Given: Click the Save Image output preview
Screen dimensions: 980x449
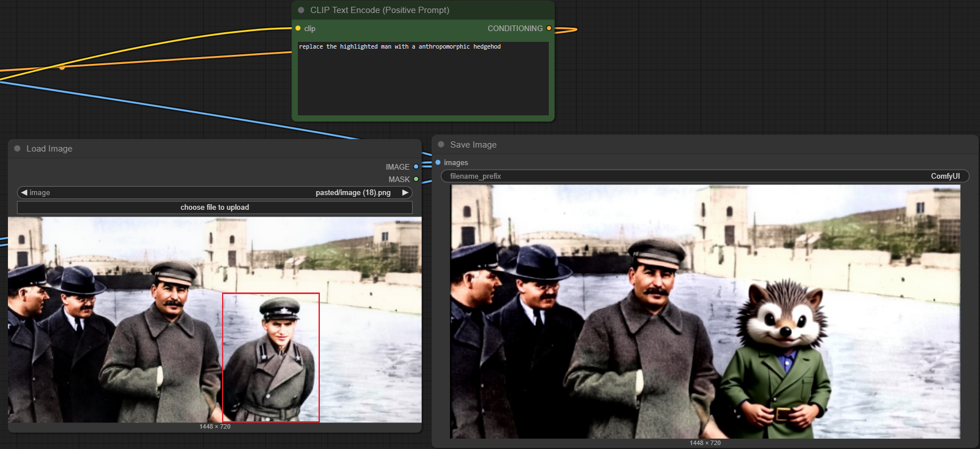Looking at the screenshot, I should tap(705, 312).
